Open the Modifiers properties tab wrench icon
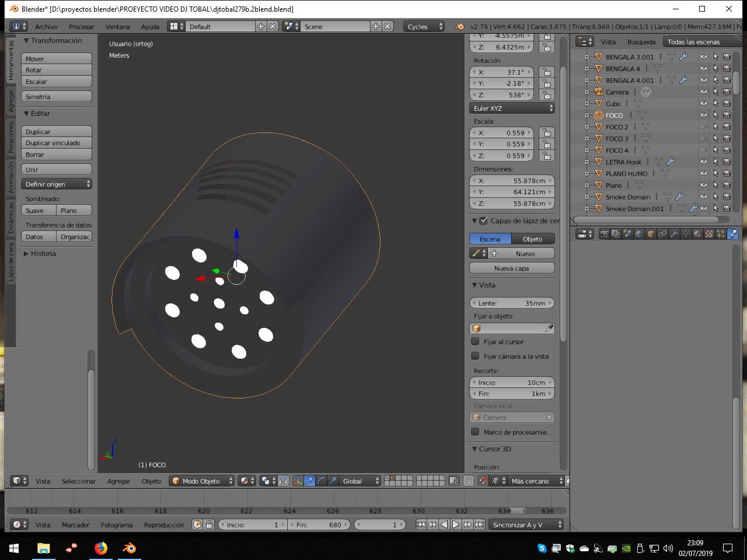Screen dimensions: 747x560 674,234
